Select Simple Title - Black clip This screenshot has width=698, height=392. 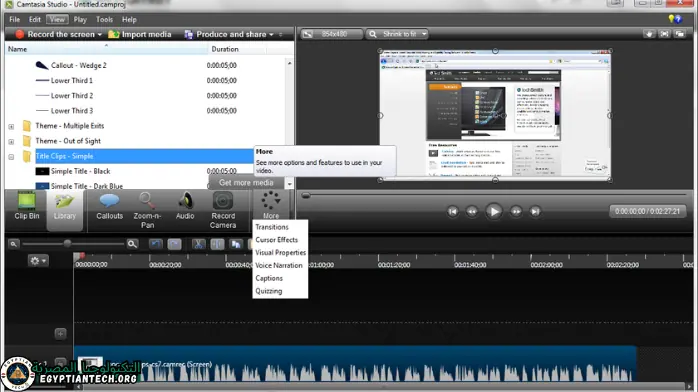click(x=80, y=171)
